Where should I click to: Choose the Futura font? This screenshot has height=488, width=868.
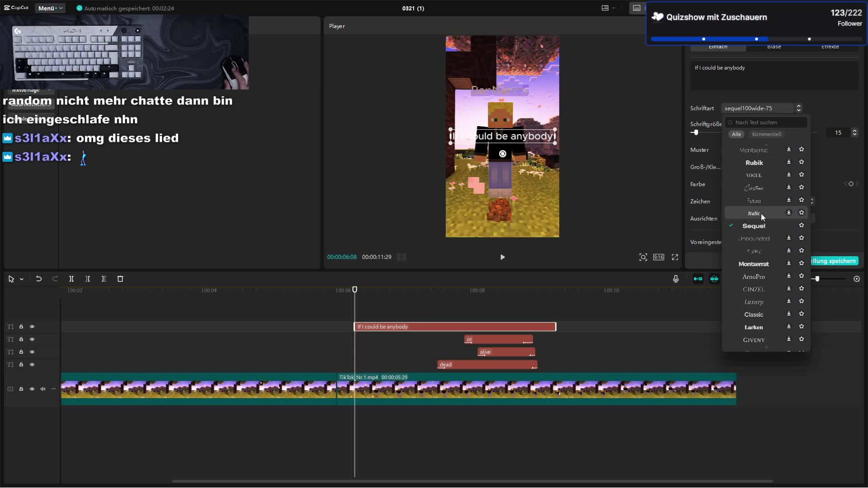[754, 201]
